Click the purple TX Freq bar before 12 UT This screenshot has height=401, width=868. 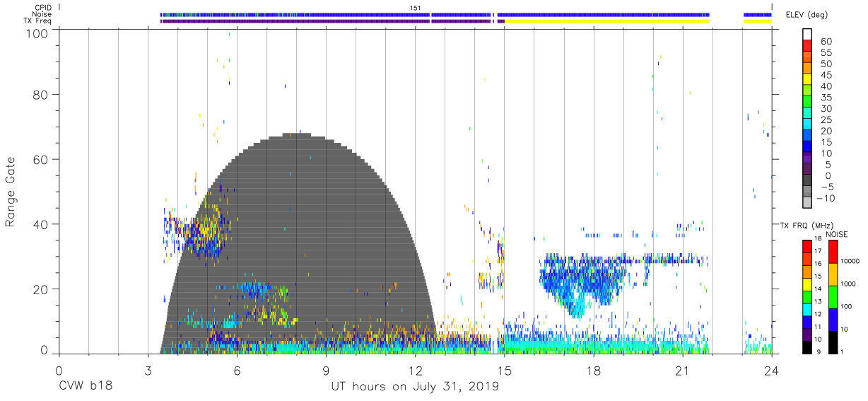[x=295, y=21]
